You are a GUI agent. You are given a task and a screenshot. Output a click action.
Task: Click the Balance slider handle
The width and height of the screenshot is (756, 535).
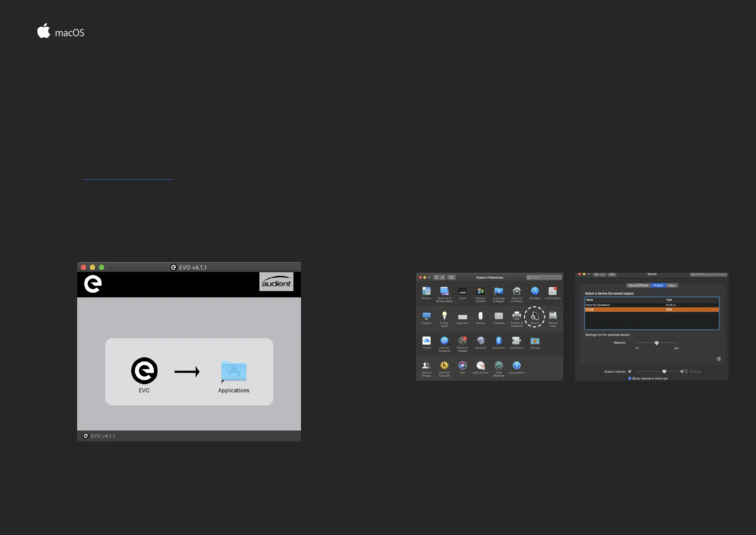[x=657, y=343]
